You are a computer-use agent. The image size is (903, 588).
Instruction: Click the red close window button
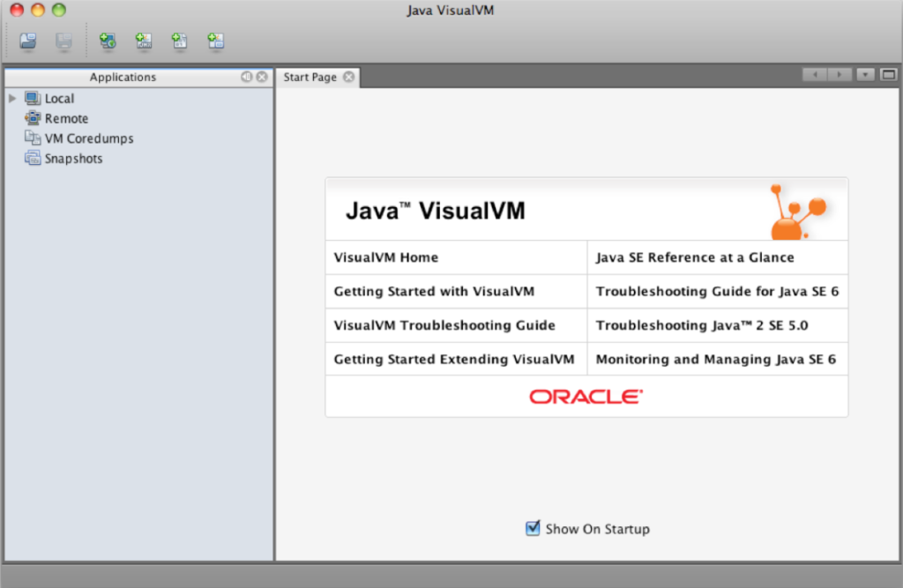pos(17,10)
